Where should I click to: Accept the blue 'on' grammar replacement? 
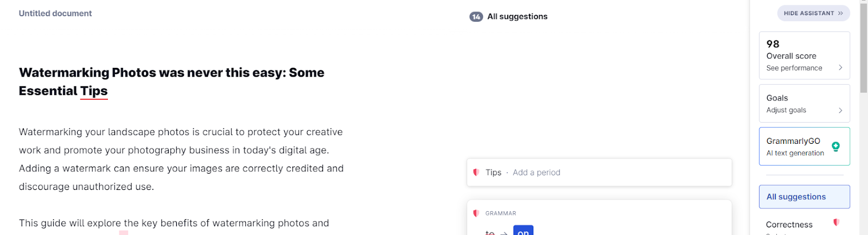click(523, 231)
